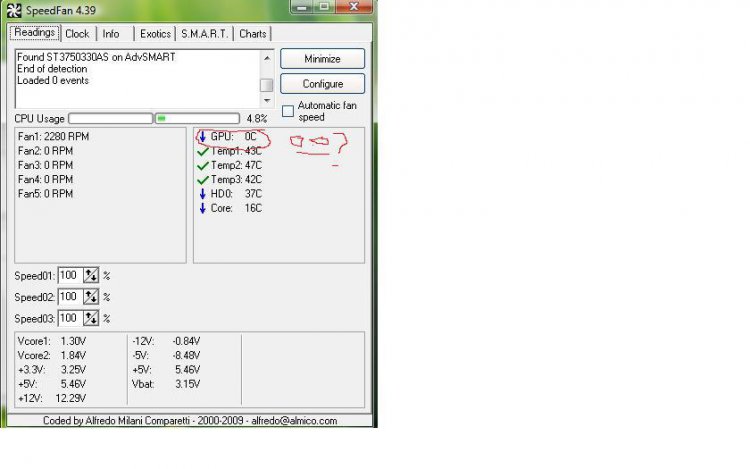The height and width of the screenshot is (469, 750).
Task: Click the Vbat 3.15V value
Action: [x=188, y=384]
